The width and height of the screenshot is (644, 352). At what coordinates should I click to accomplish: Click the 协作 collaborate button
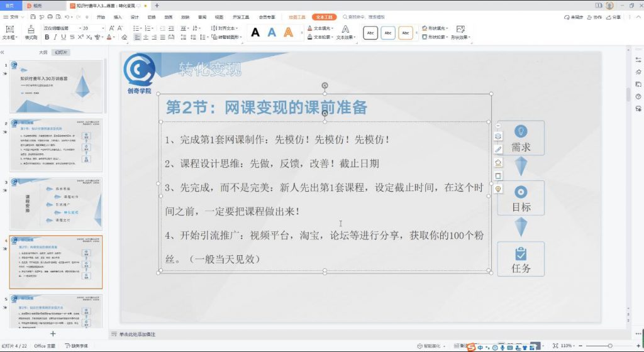tap(594, 17)
